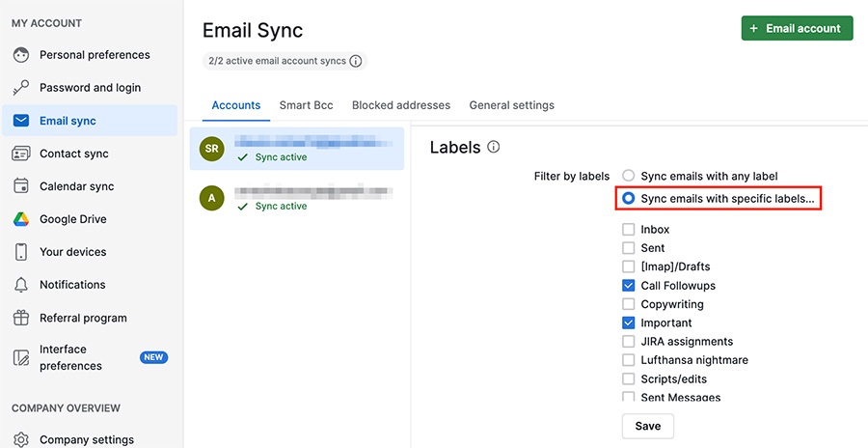Open Personal preferences face icon
The height and width of the screenshot is (448, 868).
click(21, 55)
